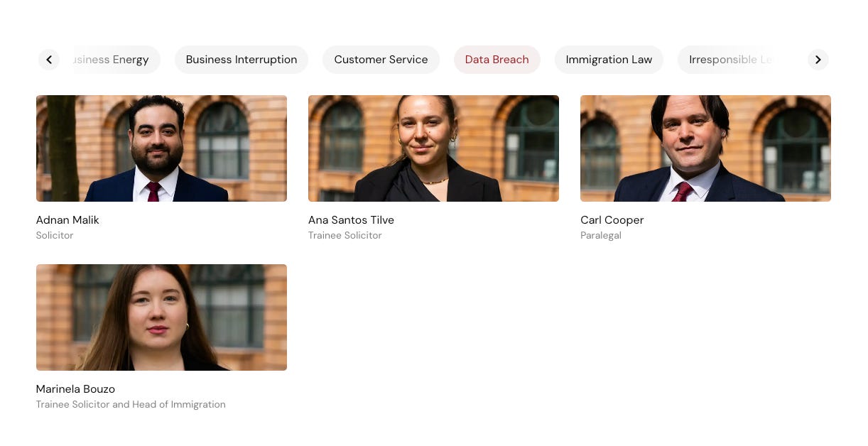This screenshot has height=446, width=868.
Task: Select the Data Breach filter pill
Action: pyautogui.click(x=497, y=60)
